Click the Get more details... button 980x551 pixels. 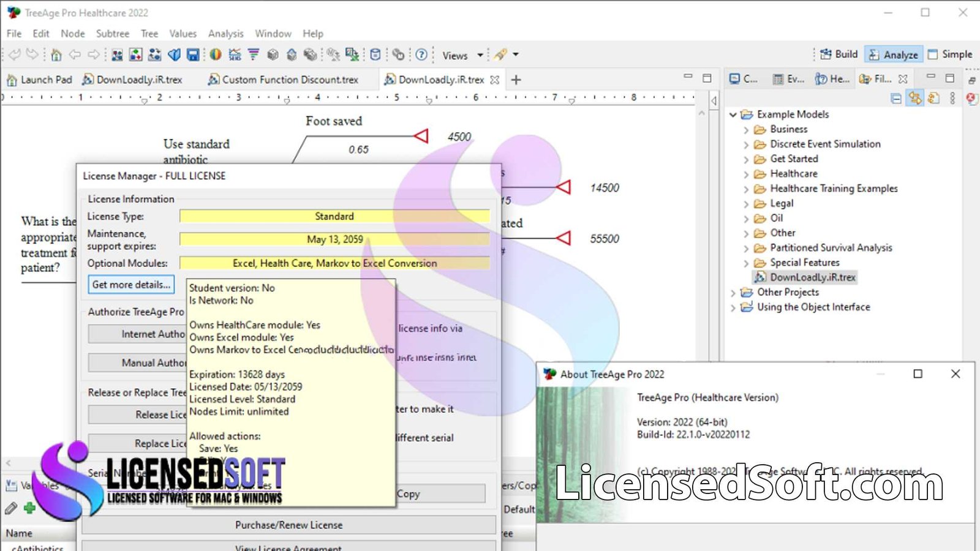(131, 285)
